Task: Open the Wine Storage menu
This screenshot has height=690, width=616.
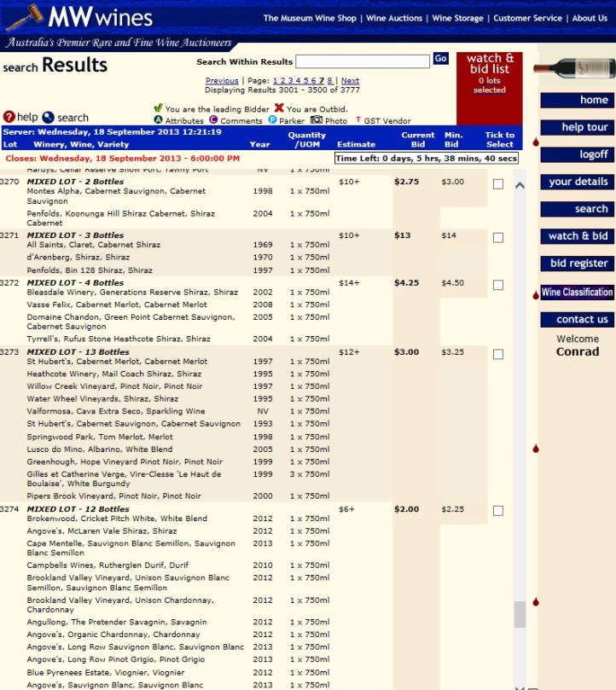Action: click(x=457, y=18)
